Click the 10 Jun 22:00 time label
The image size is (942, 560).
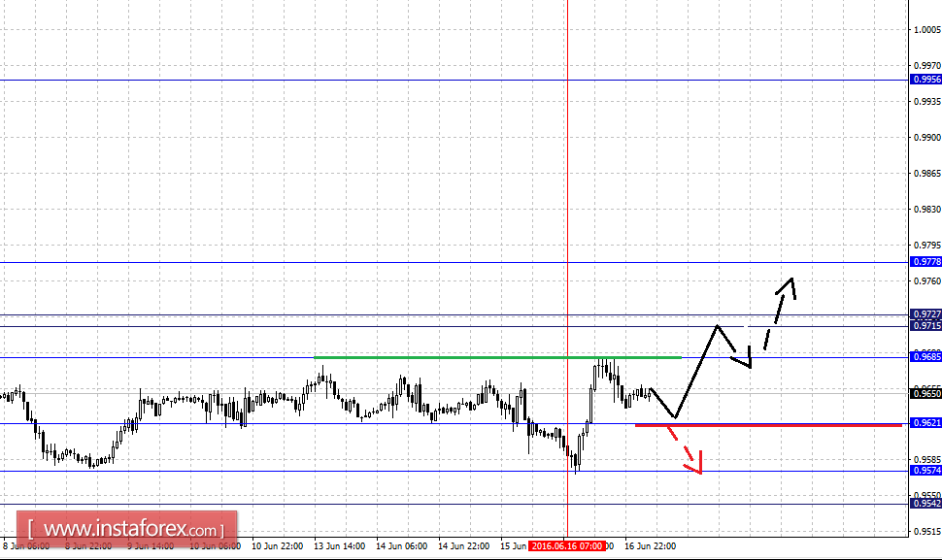coord(277,546)
